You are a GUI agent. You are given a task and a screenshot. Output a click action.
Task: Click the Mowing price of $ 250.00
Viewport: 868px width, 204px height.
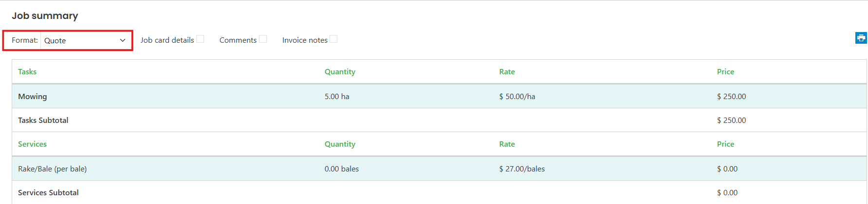731,97
